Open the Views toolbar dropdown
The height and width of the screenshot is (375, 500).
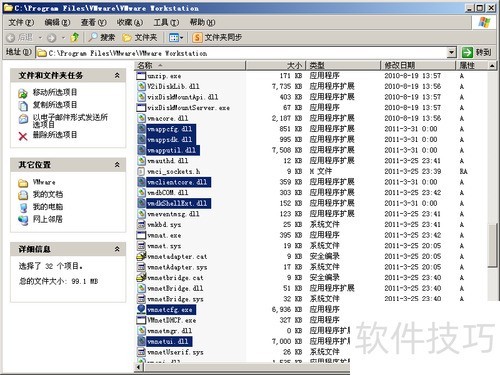(x=176, y=38)
